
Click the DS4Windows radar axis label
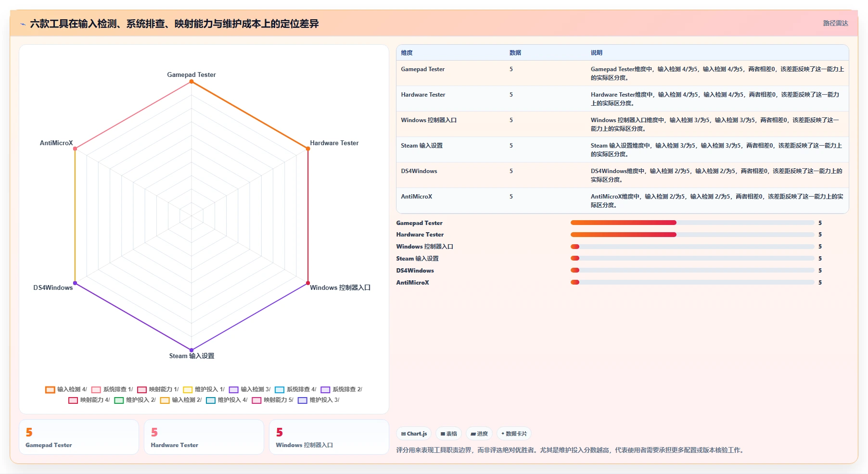(x=53, y=287)
